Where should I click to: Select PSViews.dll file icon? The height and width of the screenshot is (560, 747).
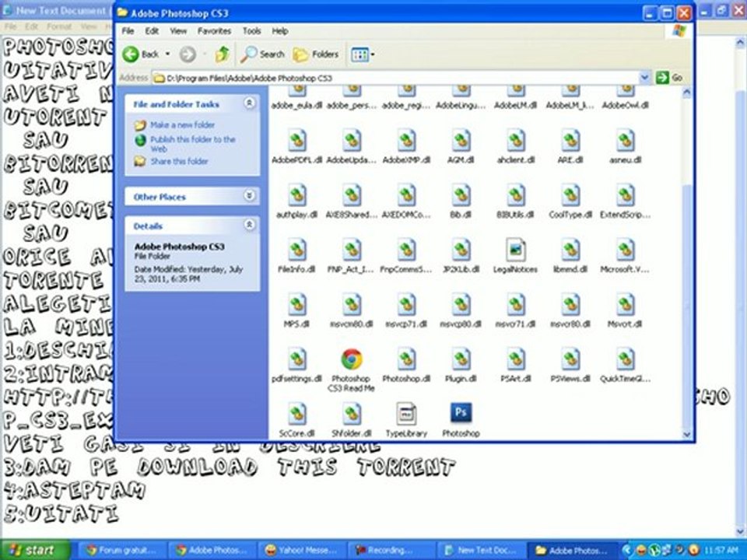click(x=570, y=359)
